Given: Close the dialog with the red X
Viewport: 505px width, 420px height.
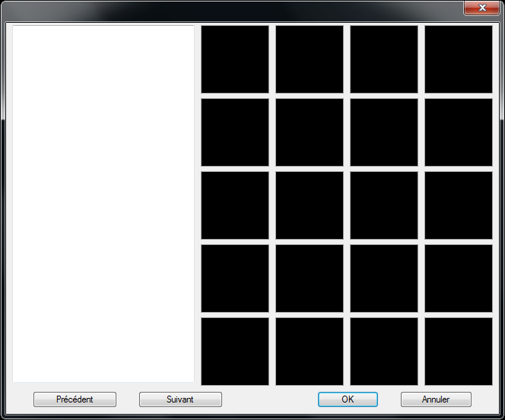Looking at the screenshot, I should [x=482, y=8].
